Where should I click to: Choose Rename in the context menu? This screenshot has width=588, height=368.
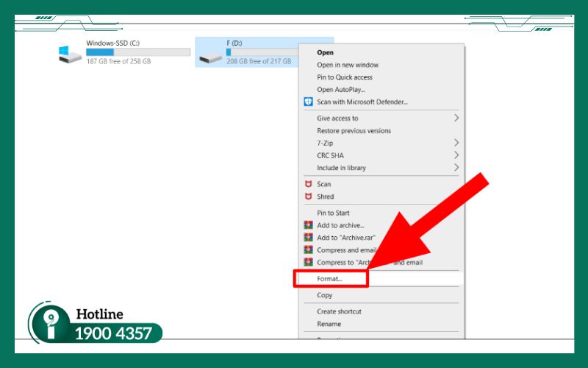[329, 324]
